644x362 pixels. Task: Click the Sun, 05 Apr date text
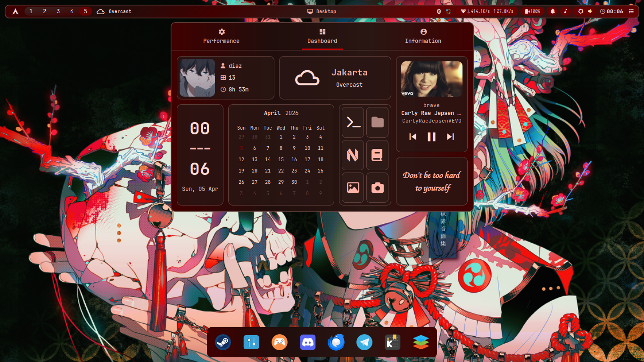tap(200, 189)
